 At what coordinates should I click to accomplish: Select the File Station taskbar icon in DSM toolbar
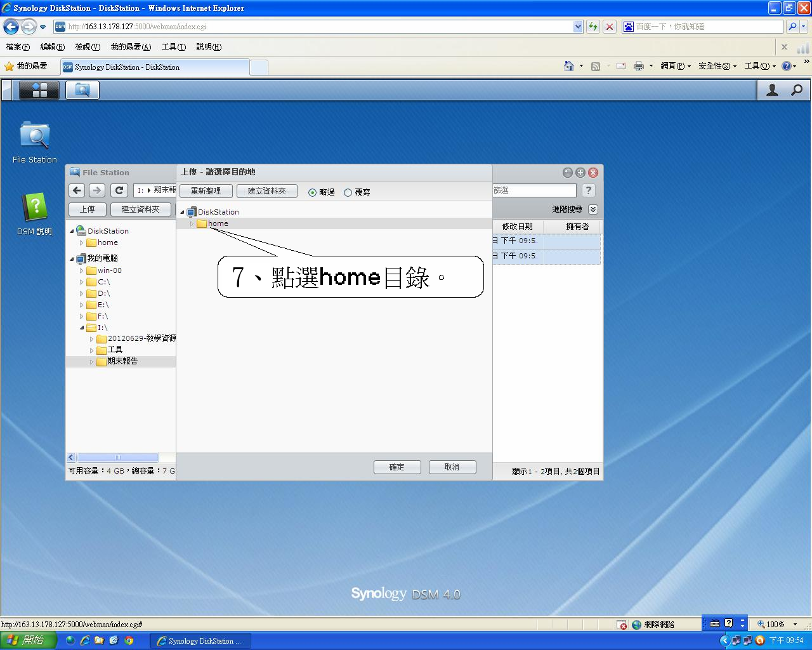82,90
